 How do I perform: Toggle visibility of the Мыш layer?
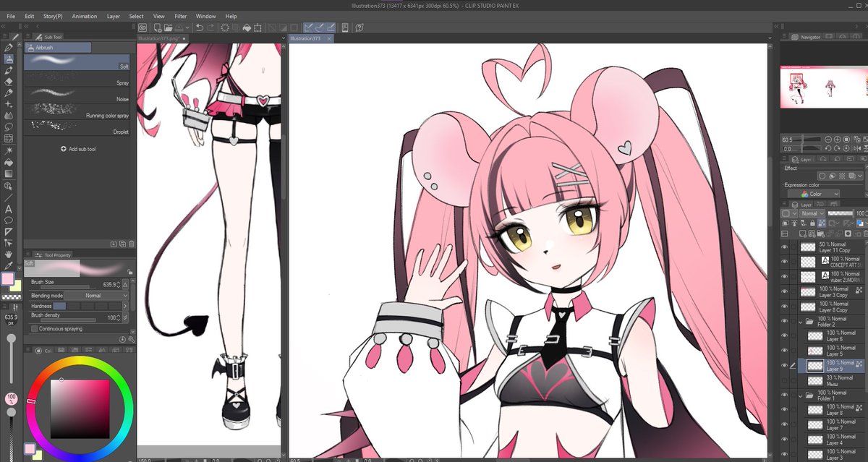(783, 381)
